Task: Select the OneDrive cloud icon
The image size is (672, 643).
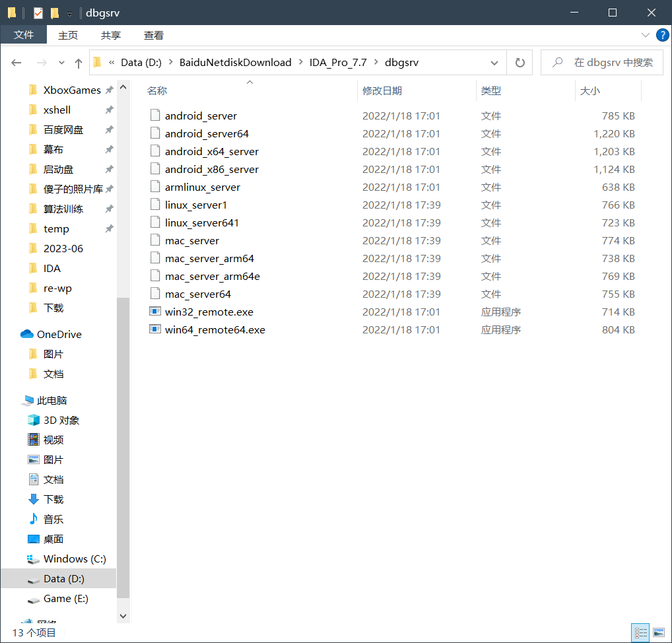Action: click(27, 334)
